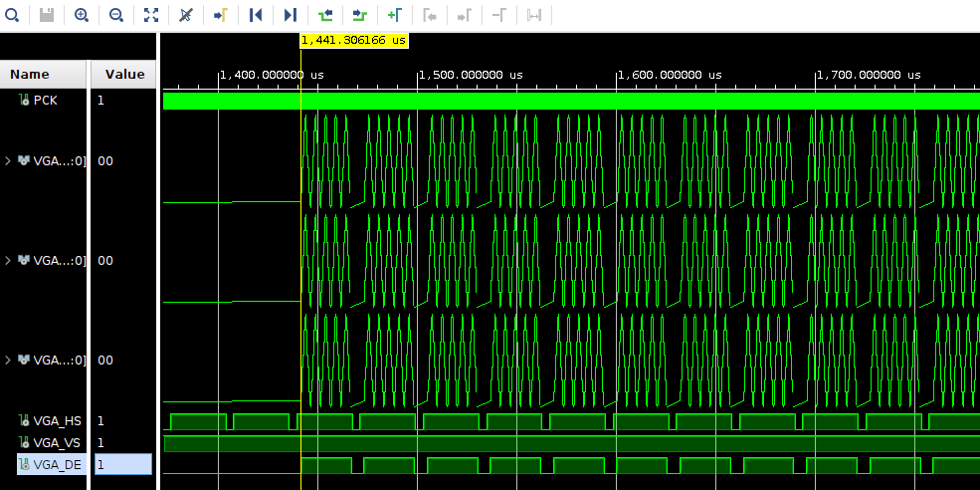The height and width of the screenshot is (490, 980).
Task: Select the PCK signal row
Action: (x=44, y=100)
